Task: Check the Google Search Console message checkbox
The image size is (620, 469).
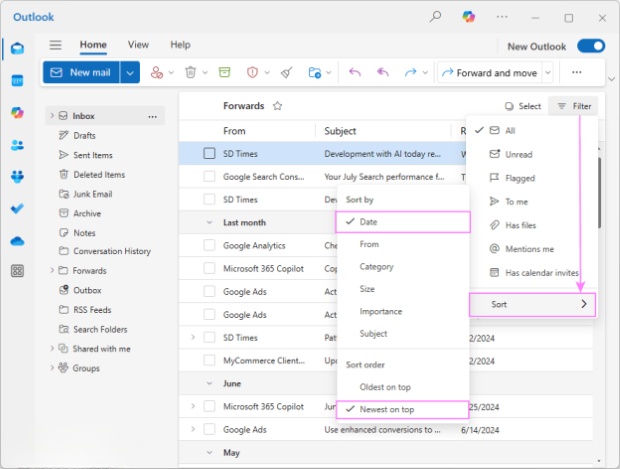Action: pyautogui.click(x=209, y=176)
